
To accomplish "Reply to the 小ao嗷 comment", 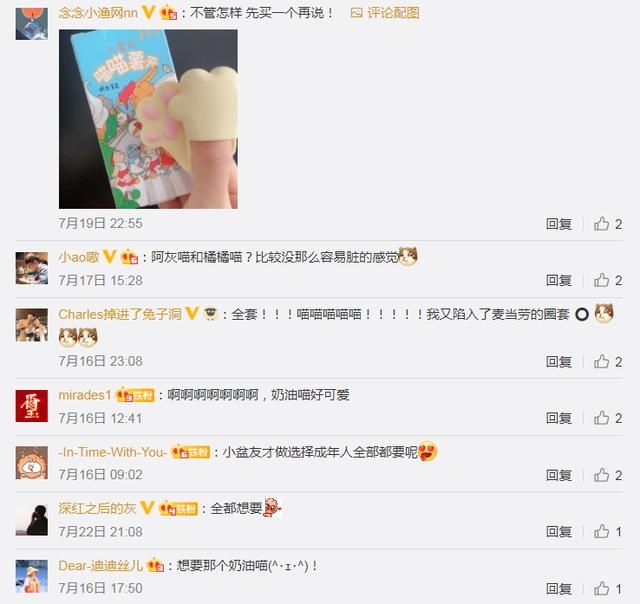I will click(x=559, y=280).
